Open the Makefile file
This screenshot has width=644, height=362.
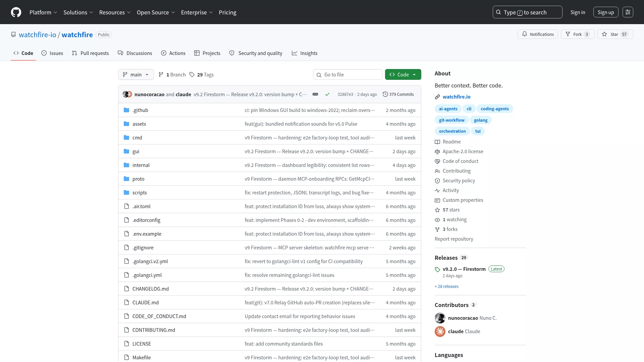(142, 358)
